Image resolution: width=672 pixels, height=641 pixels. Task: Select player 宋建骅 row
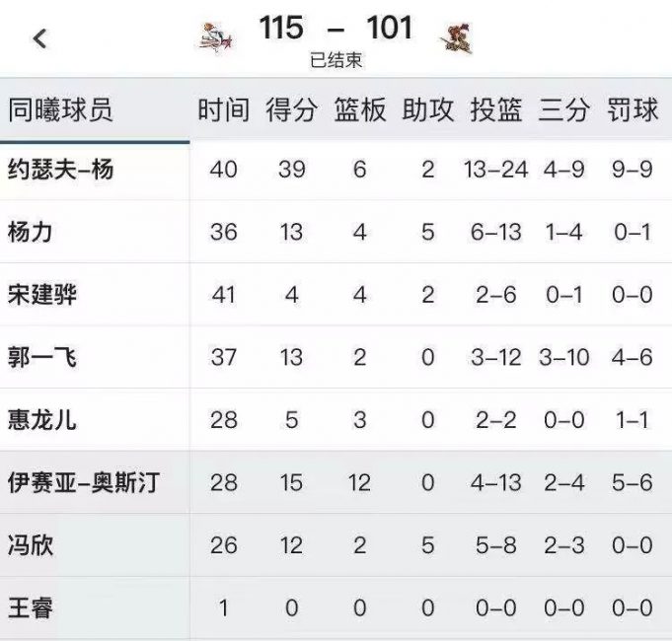tap(336, 295)
